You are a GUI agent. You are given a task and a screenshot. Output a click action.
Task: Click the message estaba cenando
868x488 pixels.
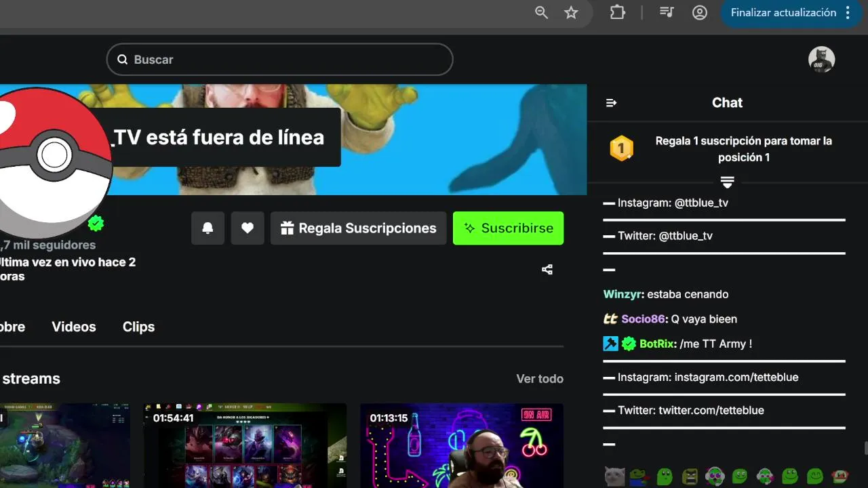[688, 294]
